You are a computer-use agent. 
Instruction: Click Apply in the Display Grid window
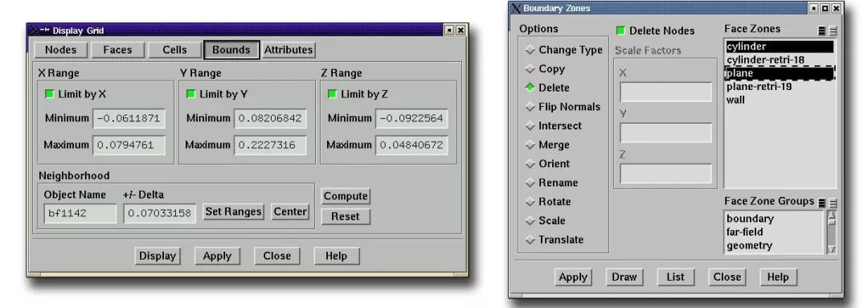click(217, 256)
